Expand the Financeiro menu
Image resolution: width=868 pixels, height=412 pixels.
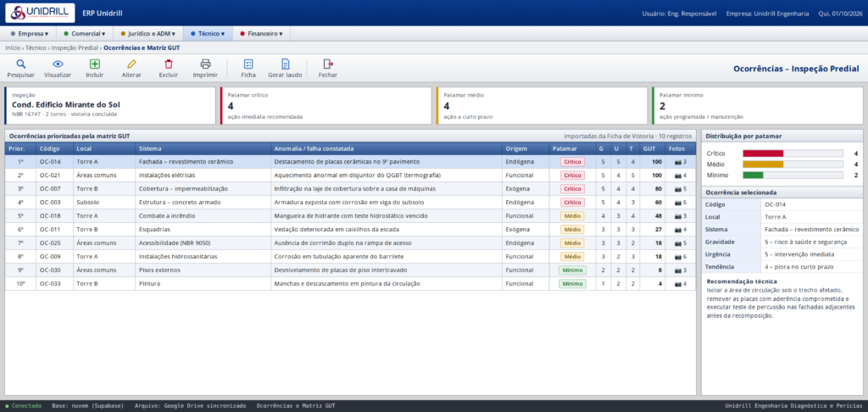coord(261,34)
